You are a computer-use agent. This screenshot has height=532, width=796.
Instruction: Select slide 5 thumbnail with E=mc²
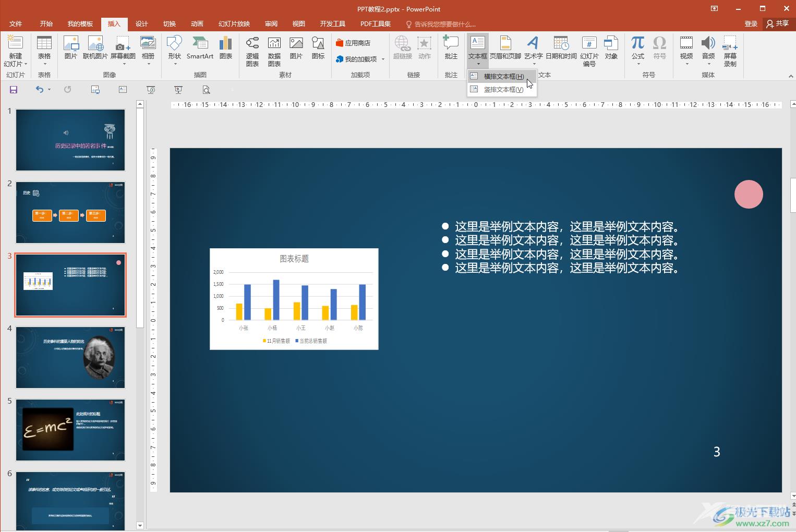[70, 430]
